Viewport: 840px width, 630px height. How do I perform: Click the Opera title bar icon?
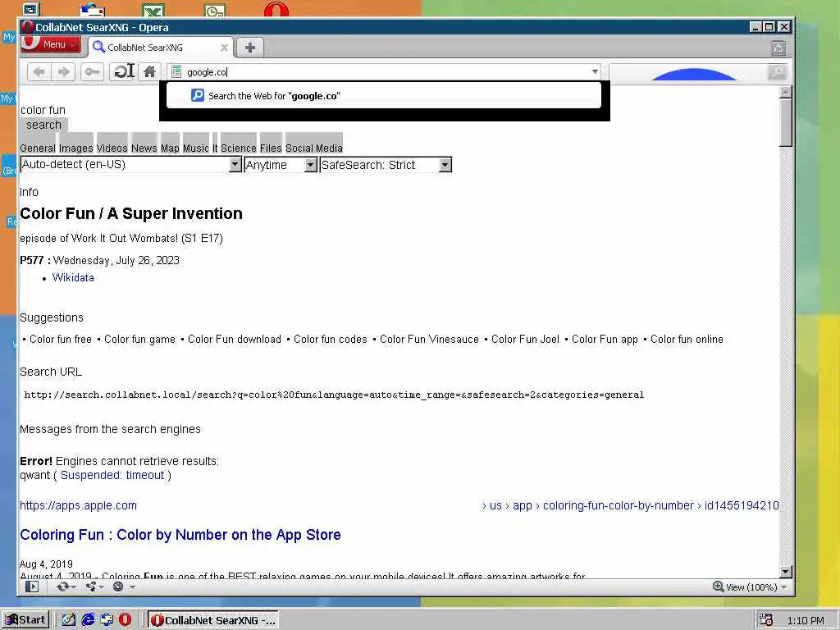pyautogui.click(x=27, y=27)
